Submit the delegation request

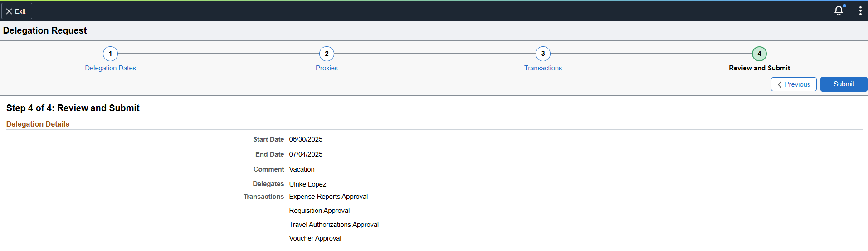point(844,84)
